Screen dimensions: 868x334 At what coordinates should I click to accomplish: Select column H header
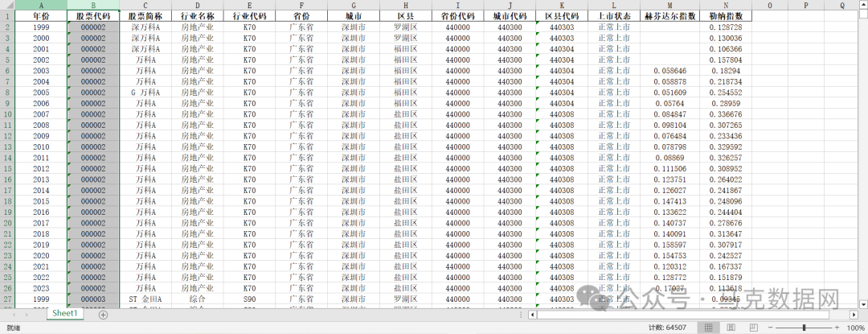click(406, 5)
